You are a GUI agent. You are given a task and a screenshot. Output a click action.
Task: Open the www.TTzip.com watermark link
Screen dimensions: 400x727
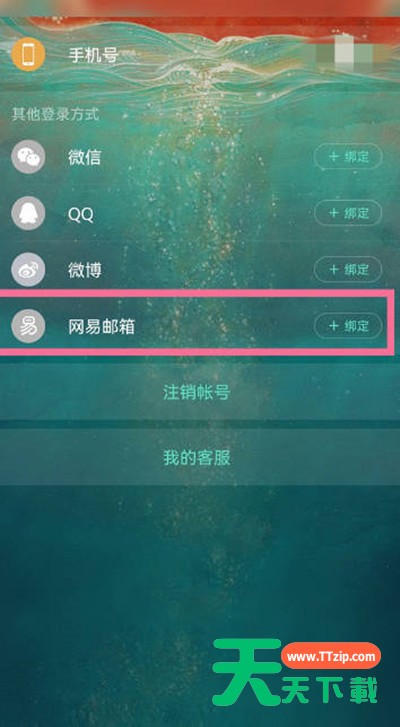331,656
